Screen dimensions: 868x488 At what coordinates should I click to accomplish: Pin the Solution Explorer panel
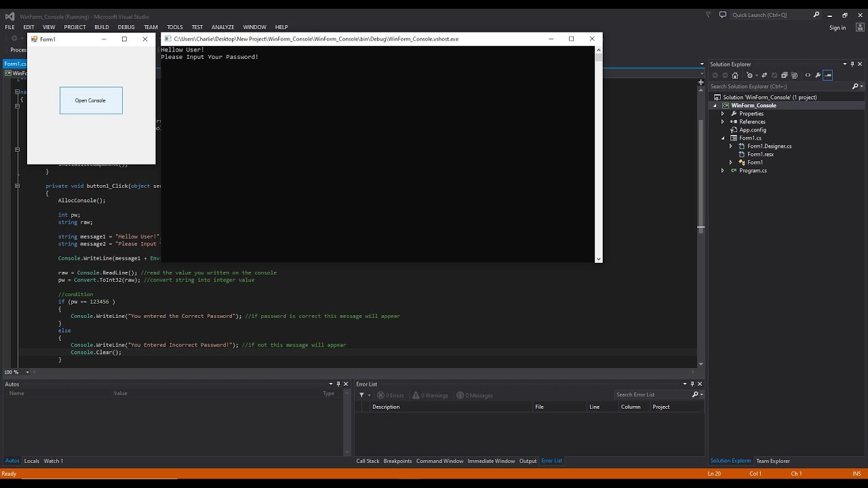[x=852, y=64]
